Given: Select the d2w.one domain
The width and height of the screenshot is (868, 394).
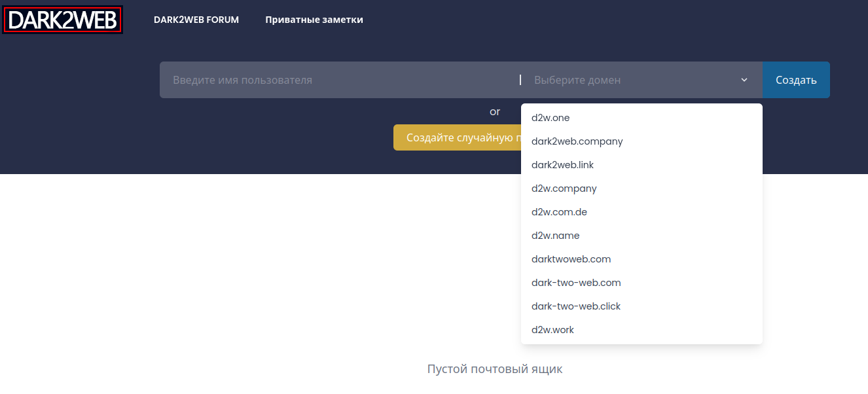Looking at the screenshot, I should (x=642, y=118).
